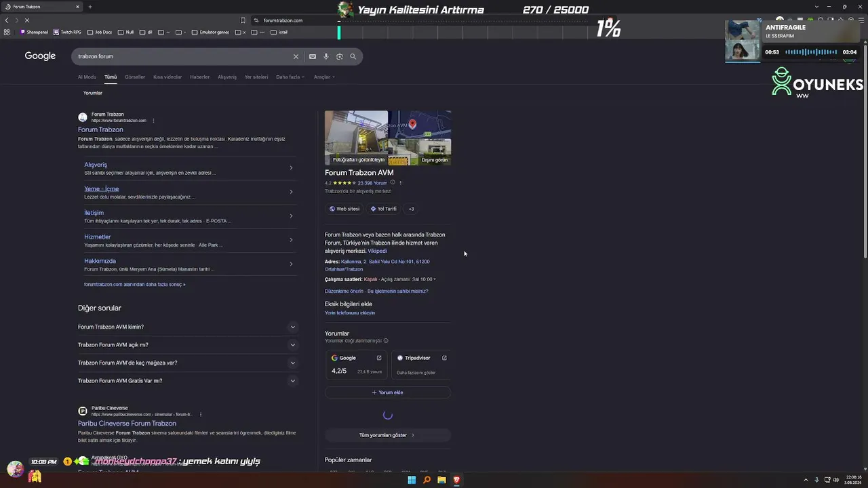Select the Tümü results tab
This screenshot has height=488, width=868.
111,77
